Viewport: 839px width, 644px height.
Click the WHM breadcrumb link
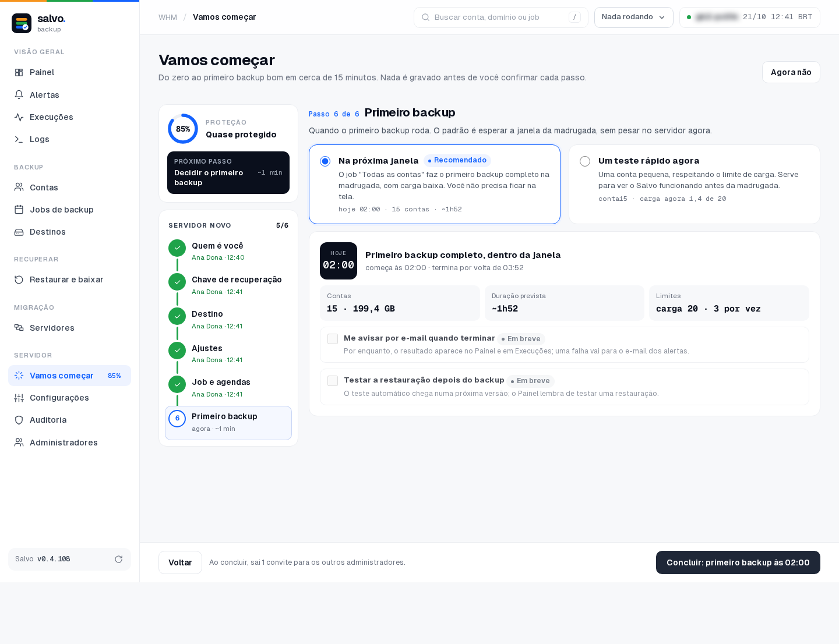[x=168, y=17]
